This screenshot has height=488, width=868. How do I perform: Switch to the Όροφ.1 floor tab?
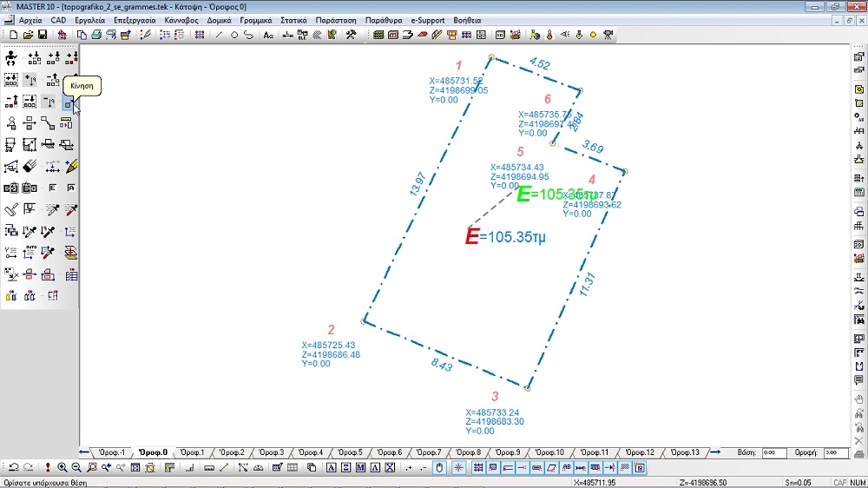point(192,452)
